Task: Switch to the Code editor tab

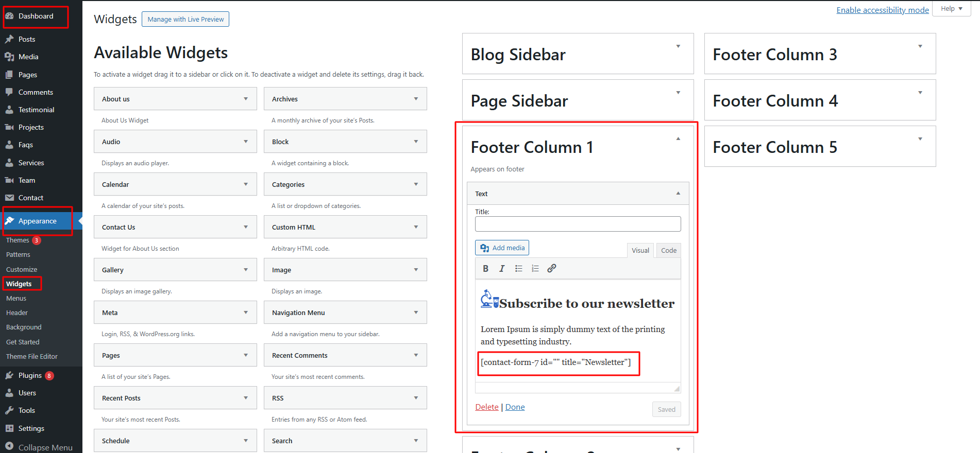Action: pos(669,250)
